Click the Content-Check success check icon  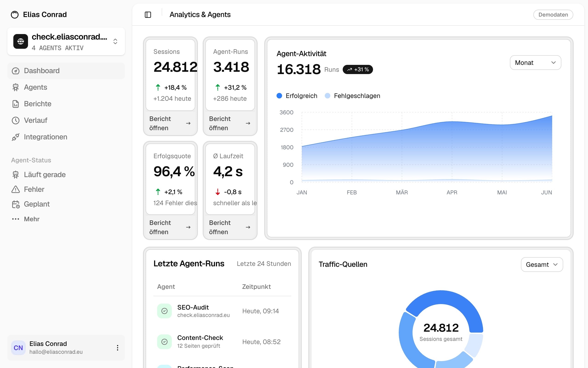[164, 342]
